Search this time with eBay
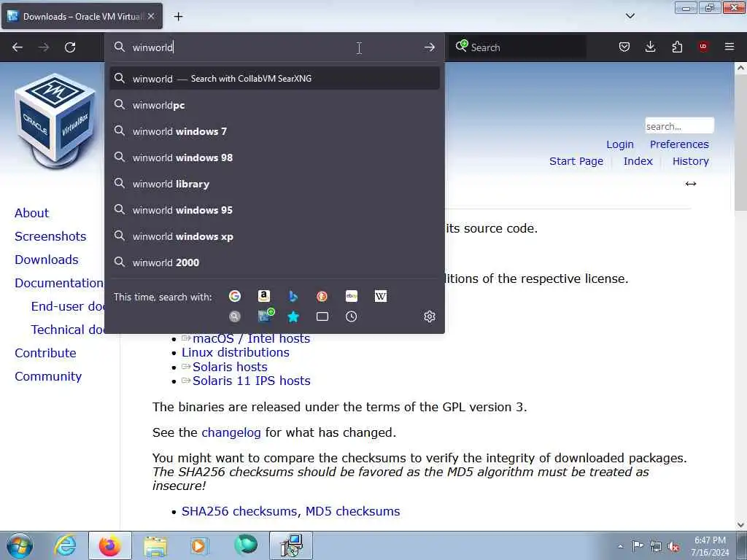Image resolution: width=747 pixels, height=560 pixels. [x=352, y=296]
